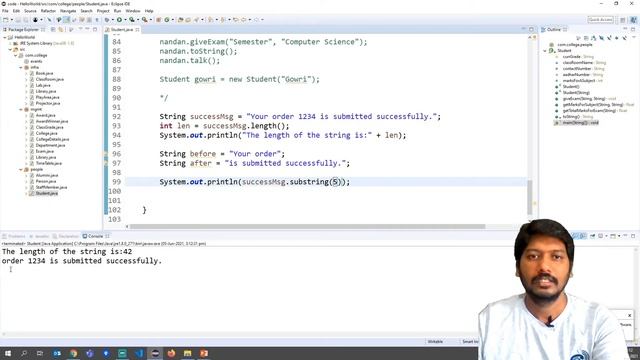Click the New file toolbar icon
This screenshot has height=360, width=640.
pyautogui.click(x=5, y=20)
